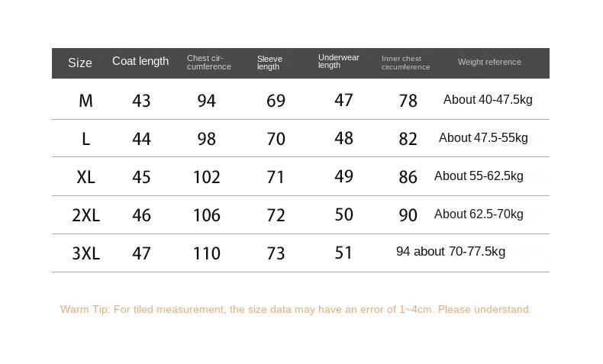Click the Coat length column header
Image resolution: width=603 pixels, height=364 pixels.
pyautogui.click(x=140, y=61)
